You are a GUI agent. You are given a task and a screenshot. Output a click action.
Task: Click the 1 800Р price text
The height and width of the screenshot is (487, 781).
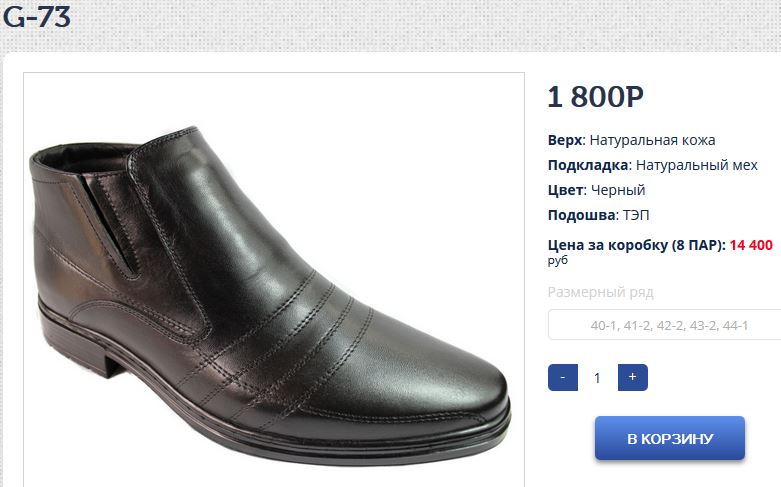(x=596, y=97)
